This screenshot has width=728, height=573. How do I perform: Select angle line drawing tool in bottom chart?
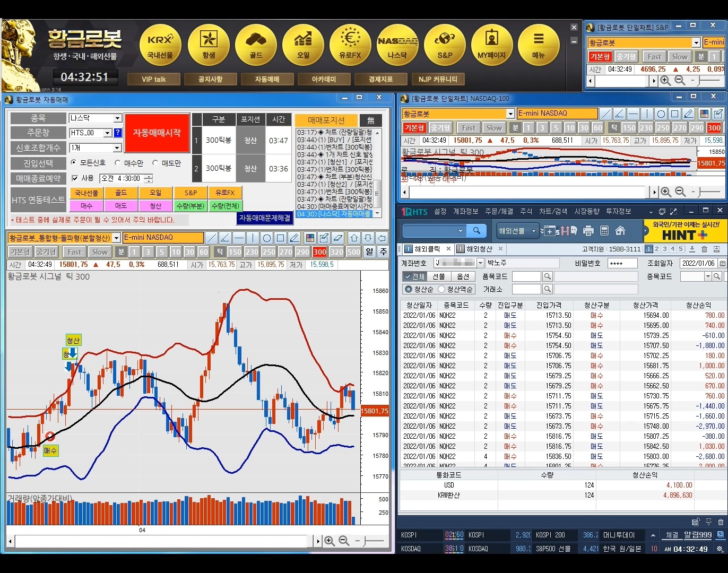click(x=225, y=238)
